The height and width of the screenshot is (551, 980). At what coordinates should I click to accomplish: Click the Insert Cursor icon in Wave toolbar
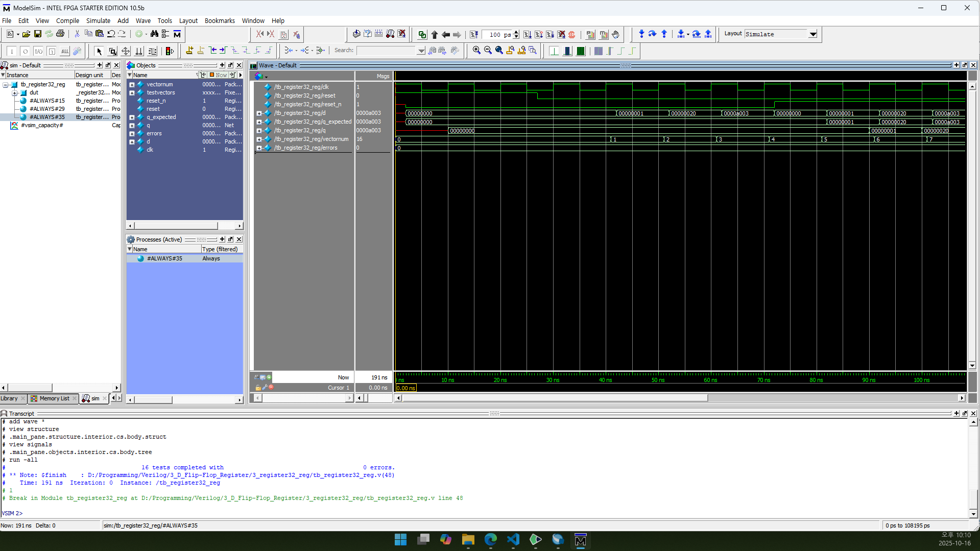[x=189, y=51]
